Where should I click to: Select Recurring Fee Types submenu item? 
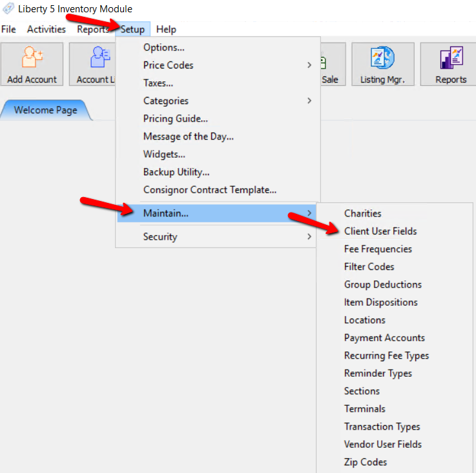[395, 355]
